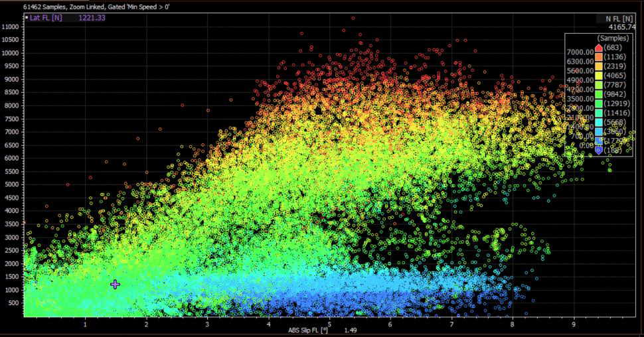Click the 1 x-axis tick label

pyautogui.click(x=85, y=324)
